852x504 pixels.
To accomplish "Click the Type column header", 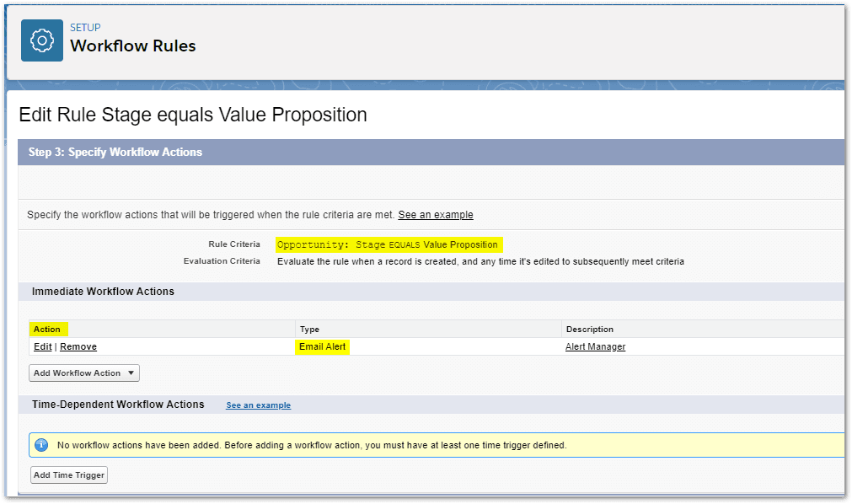I will [x=309, y=329].
